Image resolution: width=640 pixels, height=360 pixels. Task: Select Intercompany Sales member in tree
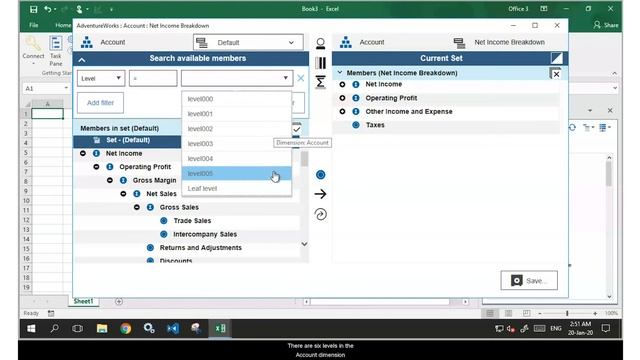(x=205, y=234)
